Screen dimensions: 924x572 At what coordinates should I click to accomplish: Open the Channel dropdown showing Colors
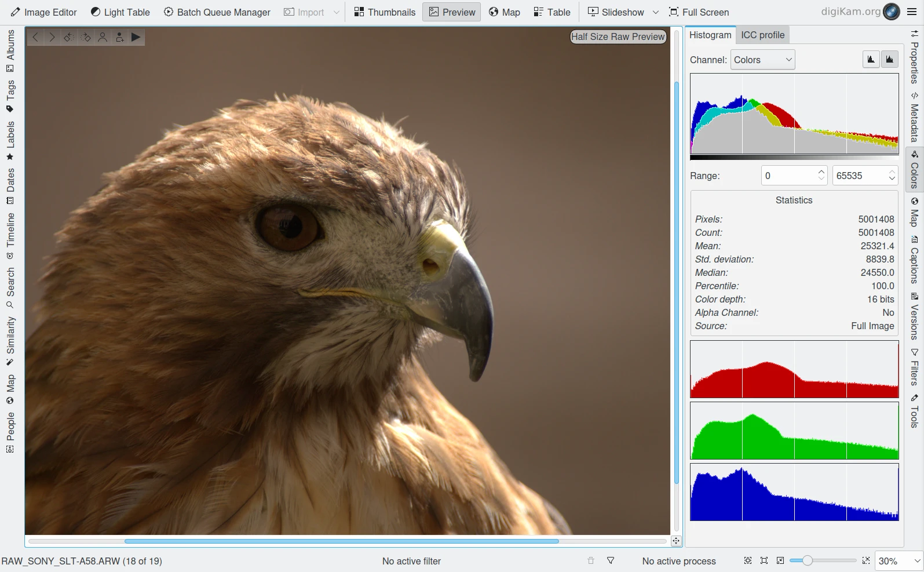click(x=762, y=60)
